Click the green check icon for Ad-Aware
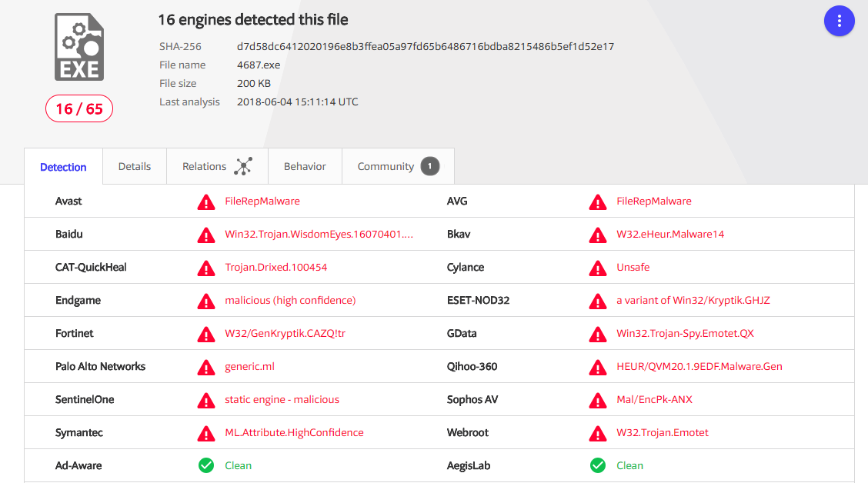The image size is (868, 483). click(206, 466)
